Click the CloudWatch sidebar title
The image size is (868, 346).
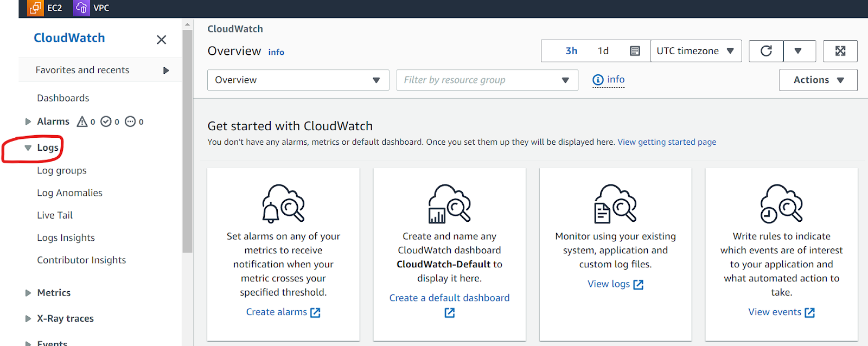(69, 38)
